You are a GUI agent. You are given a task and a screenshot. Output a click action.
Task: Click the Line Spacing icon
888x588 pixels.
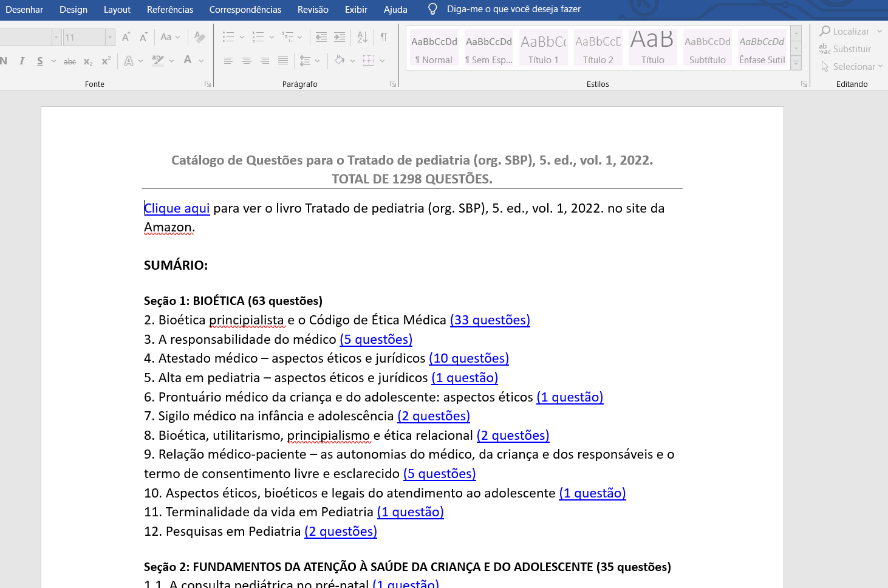306,61
